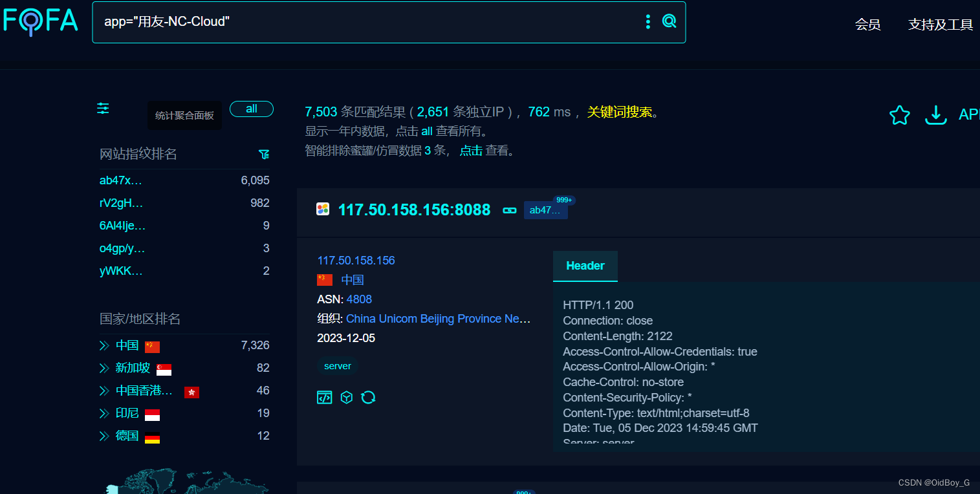Viewport: 980px width, 494px height.
Task: Favorite this query with the star icon
Action: point(899,115)
